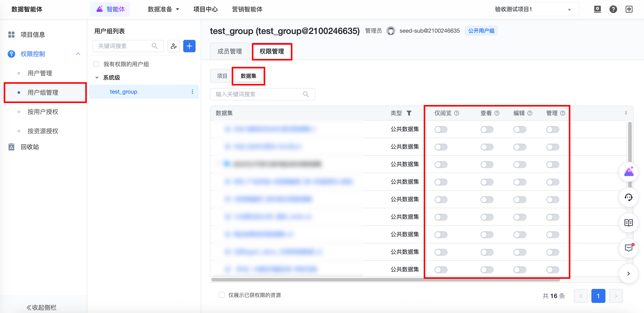Open the book documentation floating icon

[628, 223]
